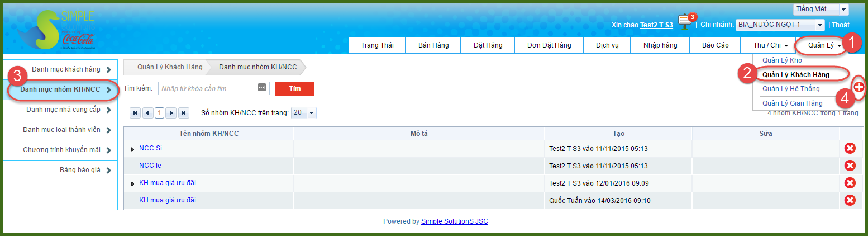Open the Chi nhánh branch dropdown
Image resolution: width=868 pixels, height=236 pixels.
pos(780,25)
